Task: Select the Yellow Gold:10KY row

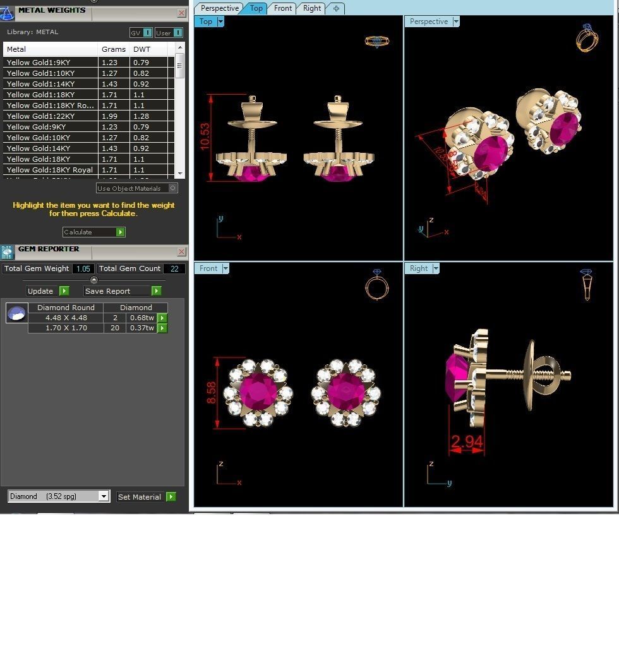Action: pyautogui.click(x=88, y=138)
